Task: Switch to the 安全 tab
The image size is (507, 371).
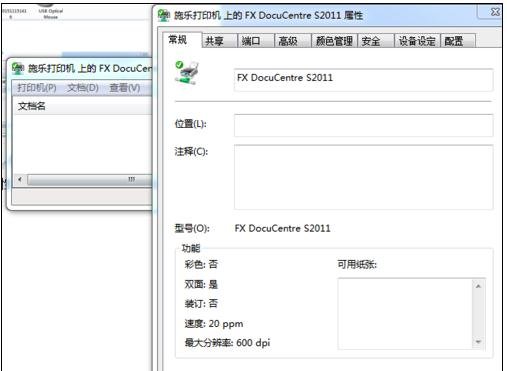Action: click(x=376, y=41)
